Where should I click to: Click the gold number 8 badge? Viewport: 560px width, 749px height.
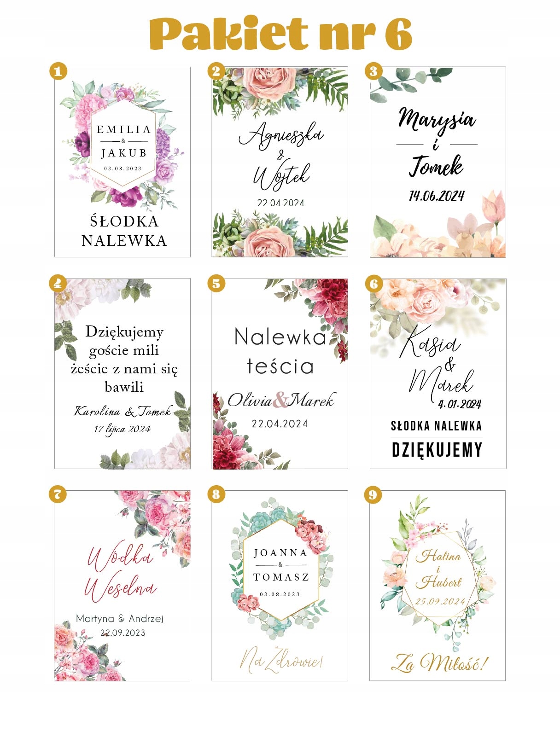pos(216,495)
